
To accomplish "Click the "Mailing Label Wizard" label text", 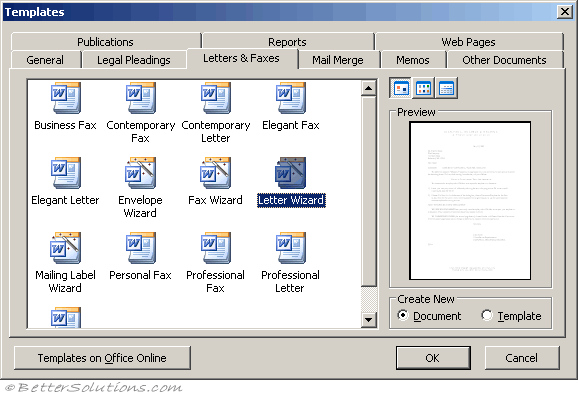I will [65, 282].
